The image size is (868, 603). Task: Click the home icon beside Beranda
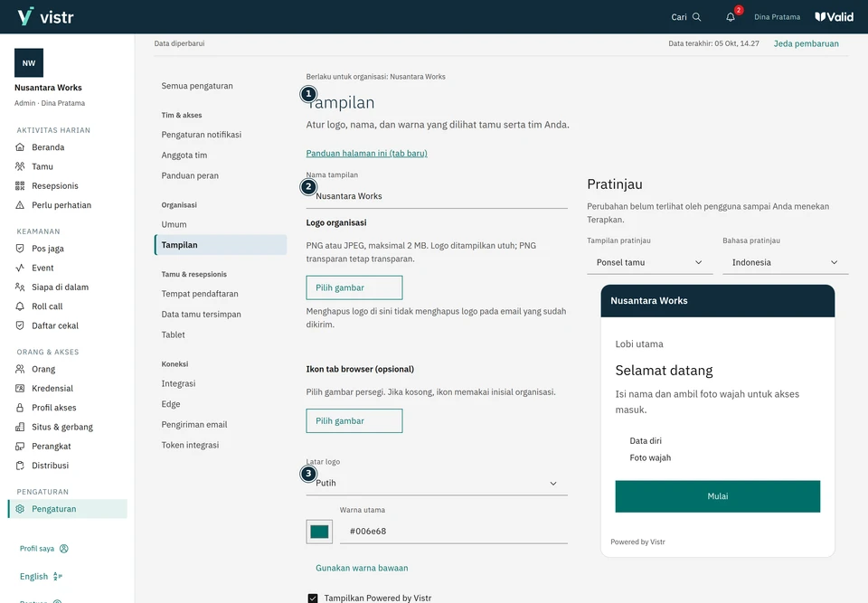(20, 147)
